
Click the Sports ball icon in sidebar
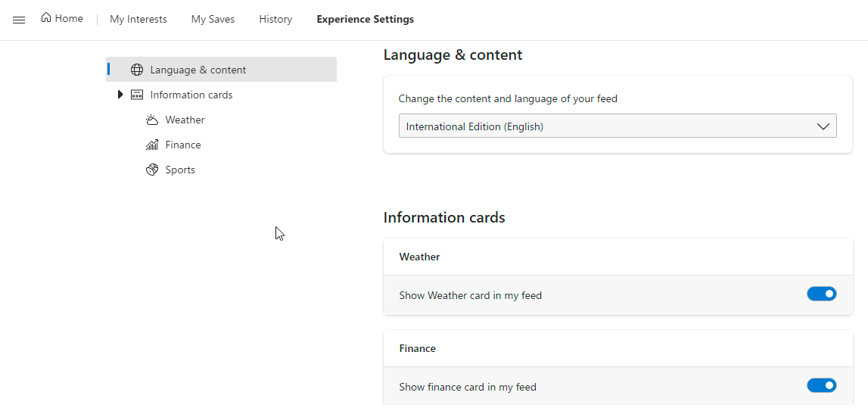(152, 170)
